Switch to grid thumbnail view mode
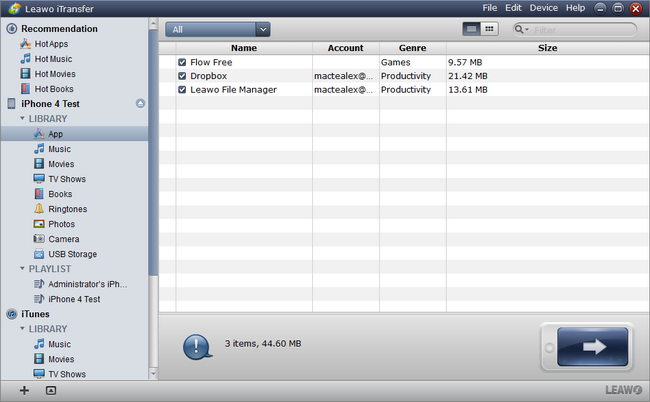 coord(489,29)
